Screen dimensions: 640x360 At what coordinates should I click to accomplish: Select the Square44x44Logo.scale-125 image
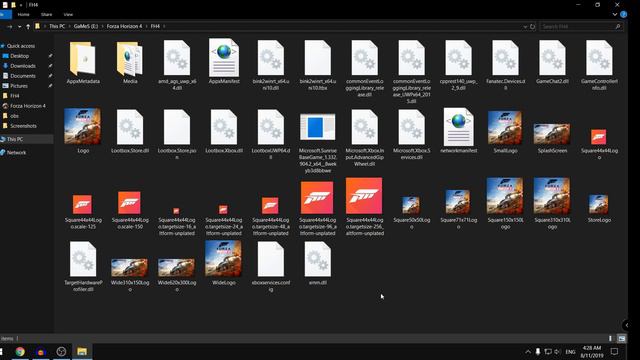click(x=83, y=211)
